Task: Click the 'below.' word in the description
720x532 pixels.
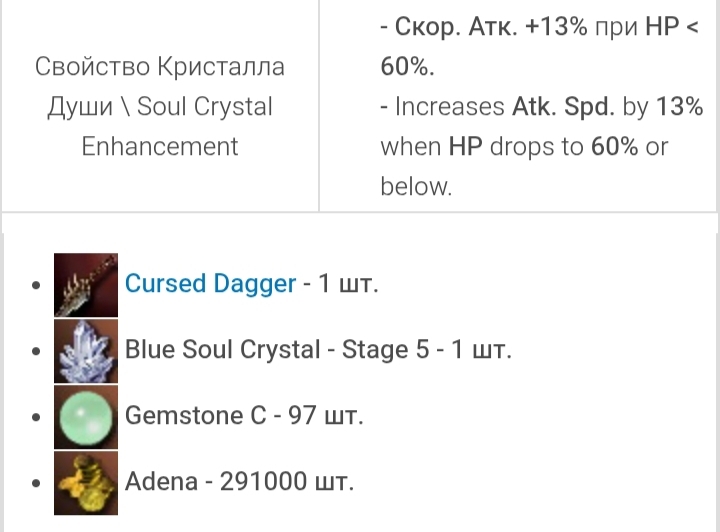Action: (x=416, y=187)
